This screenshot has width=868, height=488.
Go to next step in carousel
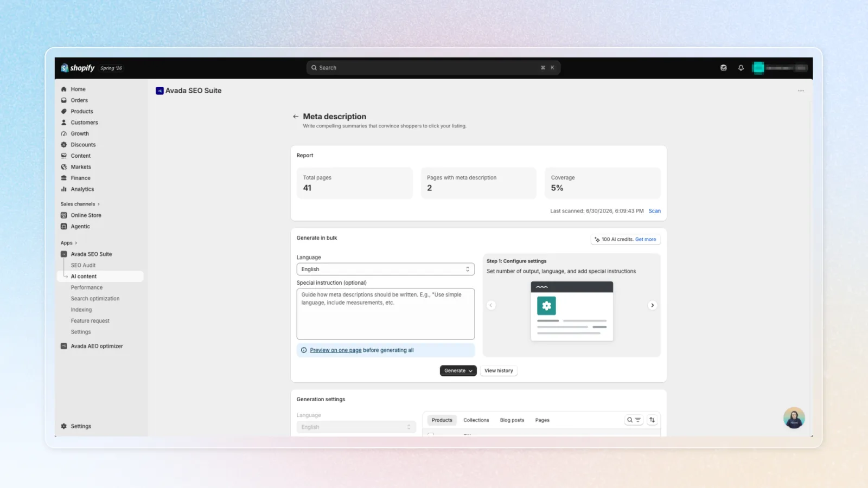pyautogui.click(x=652, y=305)
